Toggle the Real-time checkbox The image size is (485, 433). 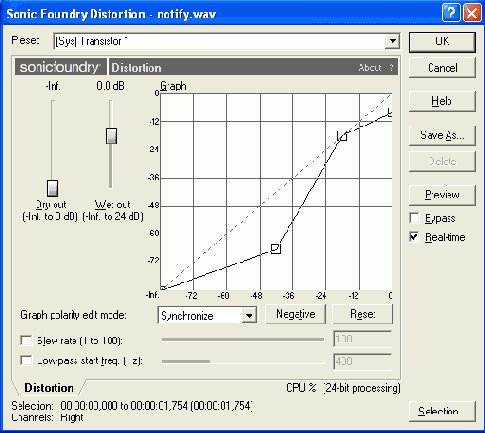coord(414,237)
